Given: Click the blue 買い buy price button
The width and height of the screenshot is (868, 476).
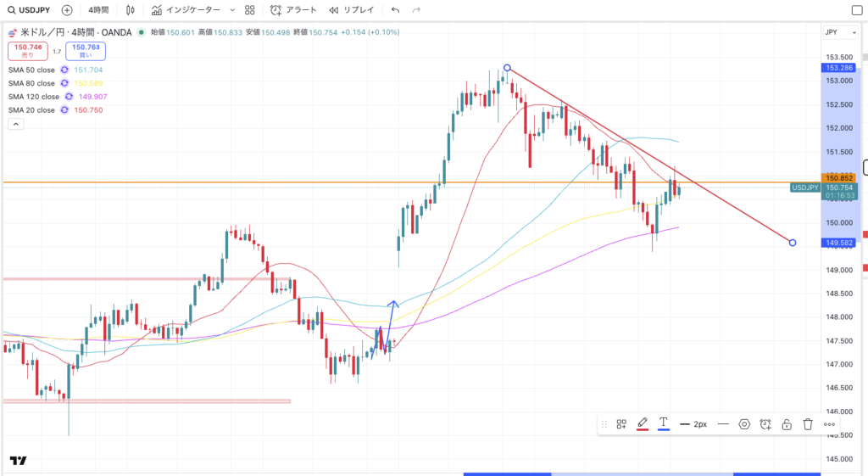Looking at the screenshot, I should (x=86, y=51).
